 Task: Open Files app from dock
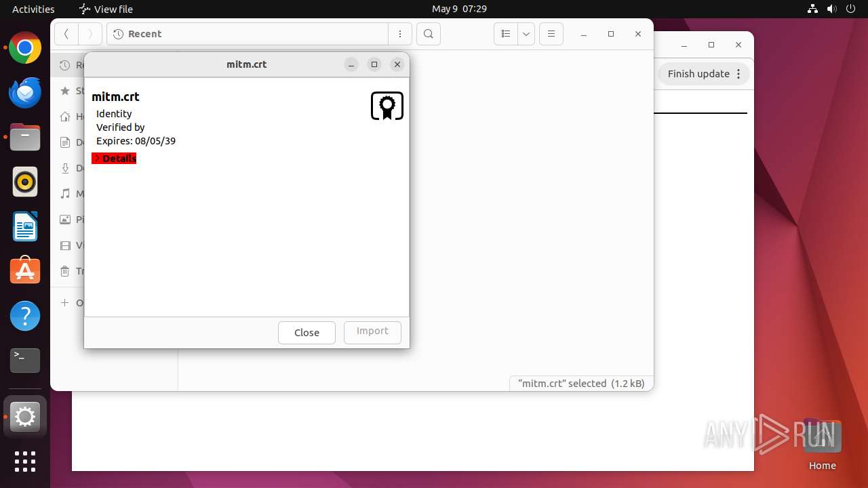25,138
